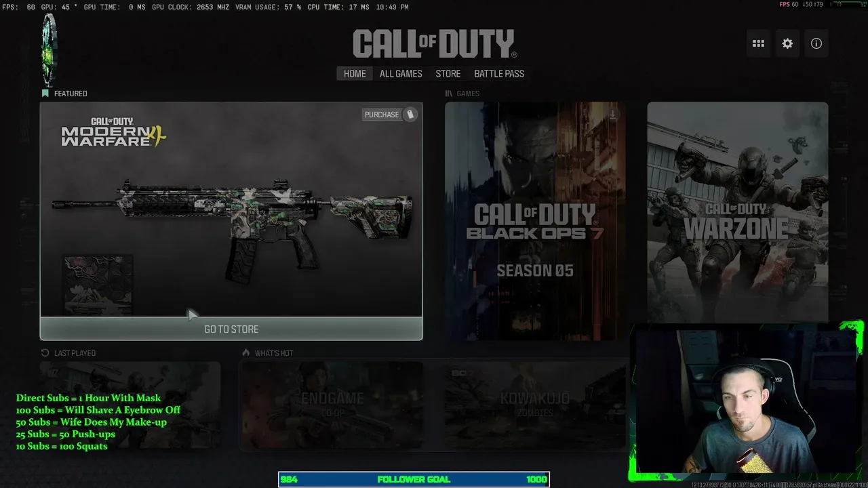Click "Direct Subs = 1 Hour With Mask" text
Image resolution: width=868 pixels, height=488 pixels.
point(89,398)
